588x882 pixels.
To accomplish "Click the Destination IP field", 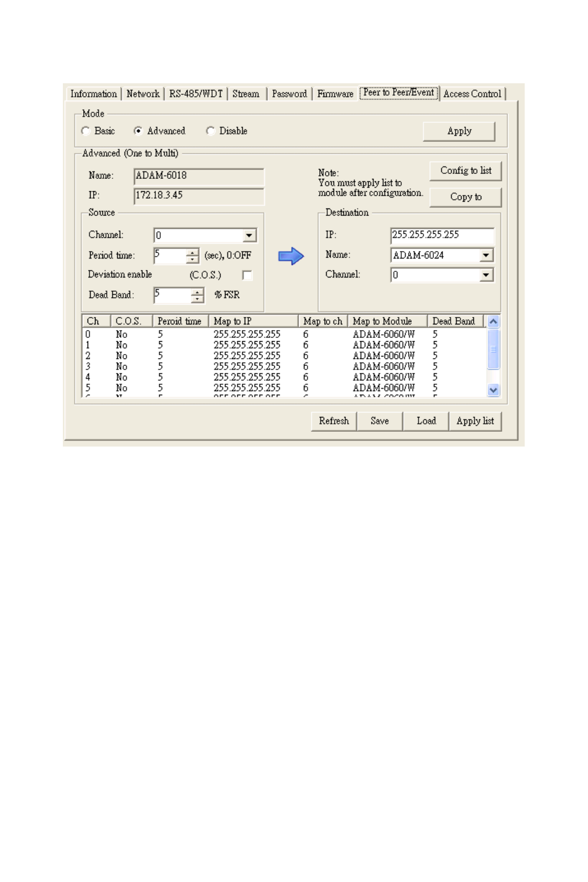I will pyautogui.click(x=442, y=236).
